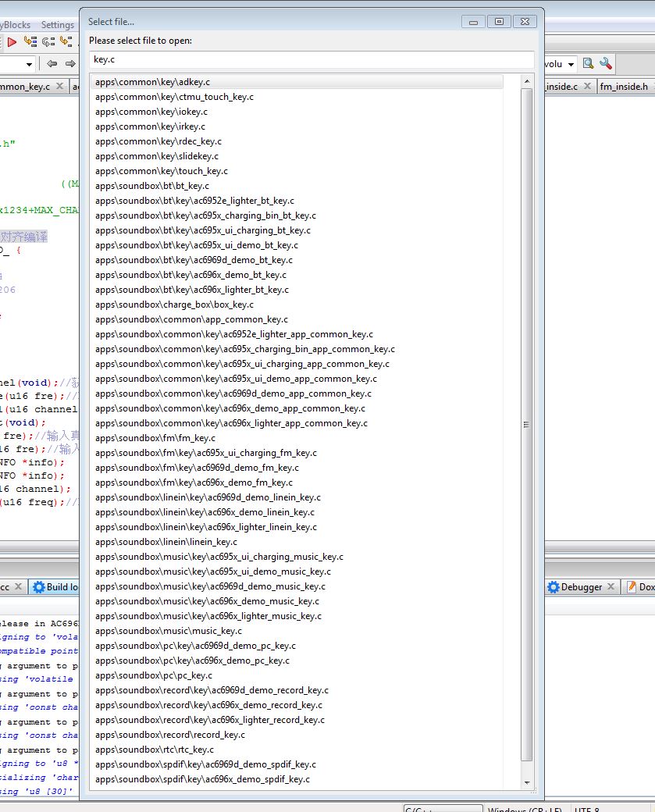Select apps\soundbox\fm\fm_key.c from list
The image size is (655, 812).
(x=155, y=438)
